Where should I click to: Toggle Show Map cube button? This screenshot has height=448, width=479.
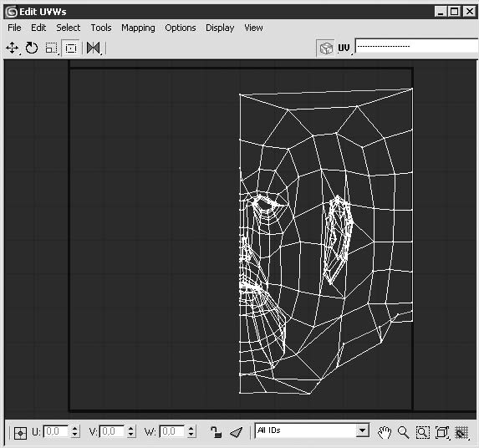(326, 48)
